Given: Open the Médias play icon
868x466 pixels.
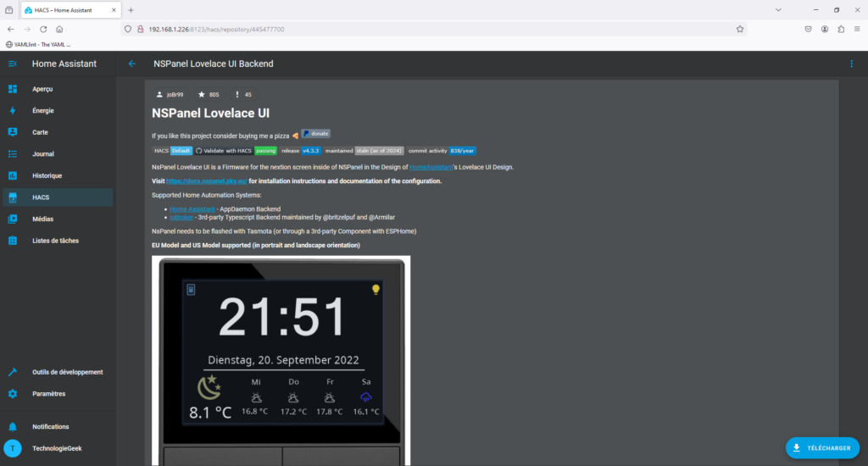Looking at the screenshot, I should click(x=12, y=219).
